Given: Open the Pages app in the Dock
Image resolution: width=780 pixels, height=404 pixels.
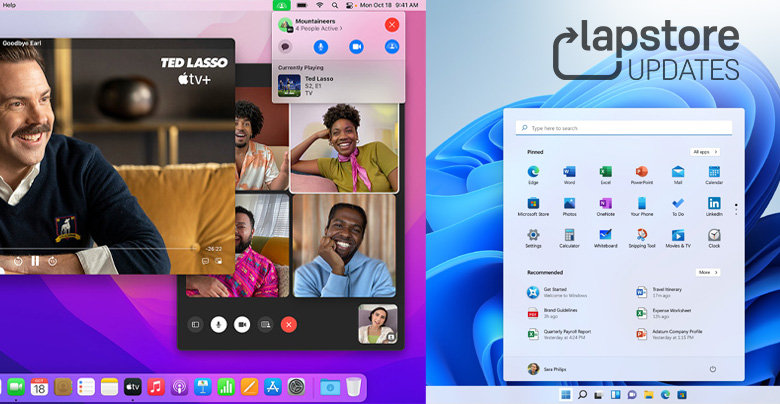Looking at the screenshot, I should [249, 386].
